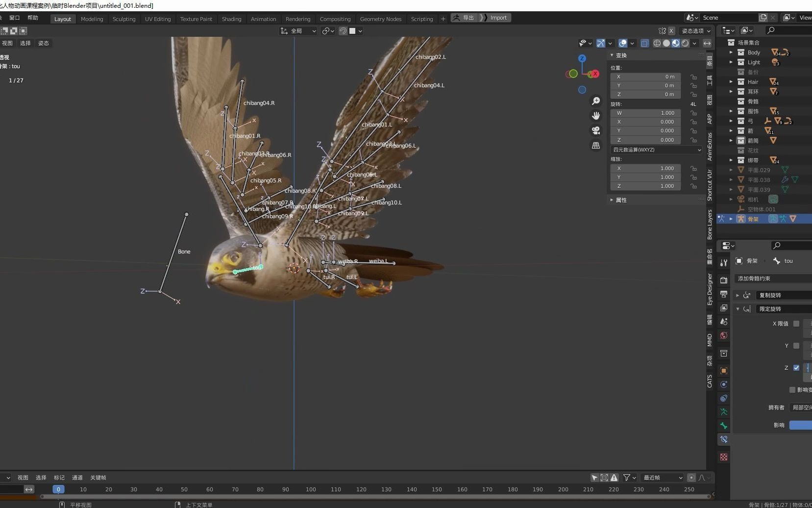812x508 pixels.
Task: Click frame 100 on the timeline
Action: click(311, 489)
